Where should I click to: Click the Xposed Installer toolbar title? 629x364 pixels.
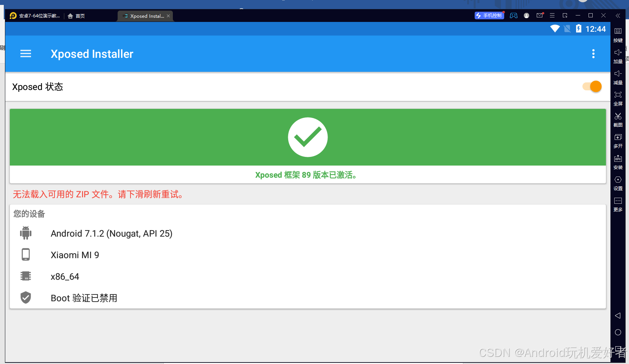[92, 54]
